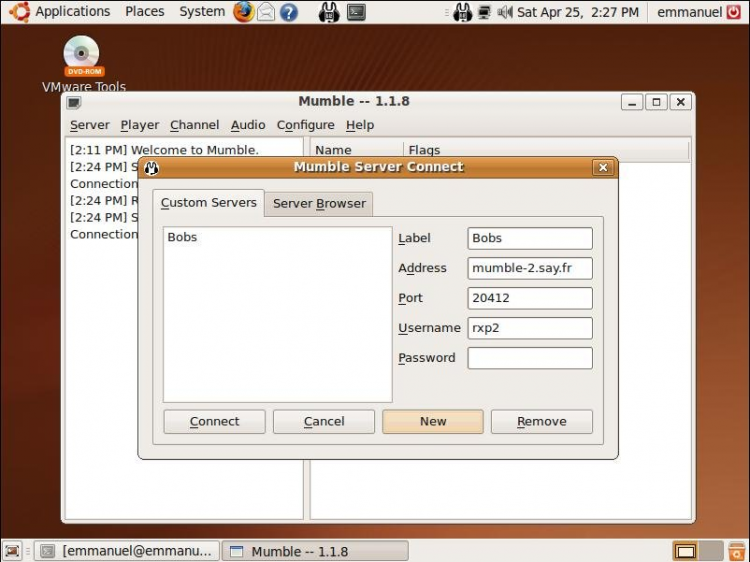Screen dimensions: 750x562
Task: Focus the Label input field
Action: 530,238
